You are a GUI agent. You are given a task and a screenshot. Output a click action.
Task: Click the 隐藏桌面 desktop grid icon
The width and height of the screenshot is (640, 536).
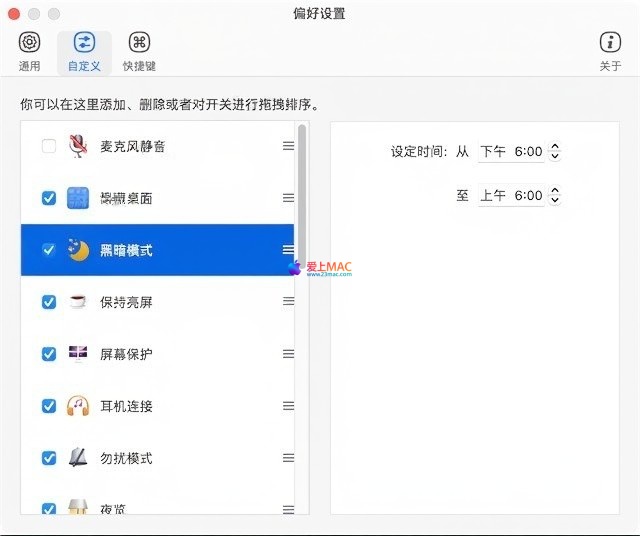coord(78,198)
